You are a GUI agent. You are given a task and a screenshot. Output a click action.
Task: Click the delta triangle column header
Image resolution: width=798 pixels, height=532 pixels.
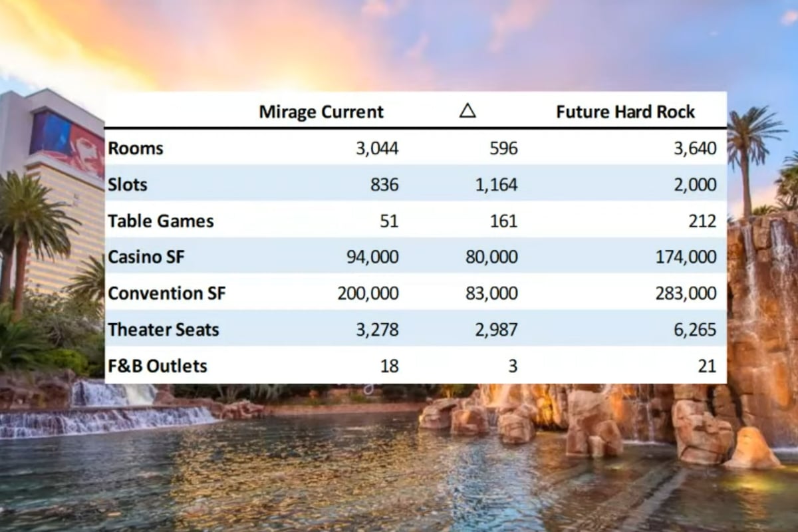click(467, 111)
